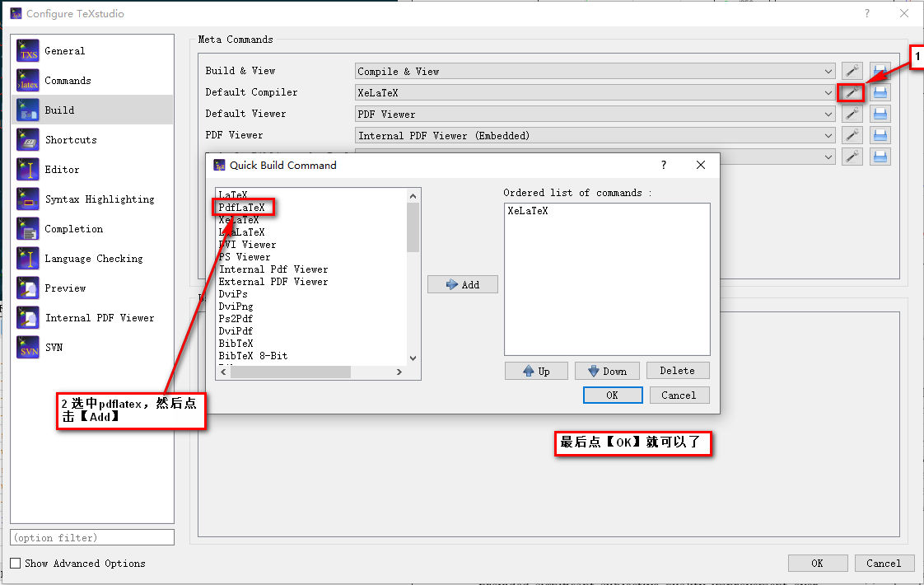Open the Internal PDF Viewer settings
924x585 pixels.
click(97, 317)
